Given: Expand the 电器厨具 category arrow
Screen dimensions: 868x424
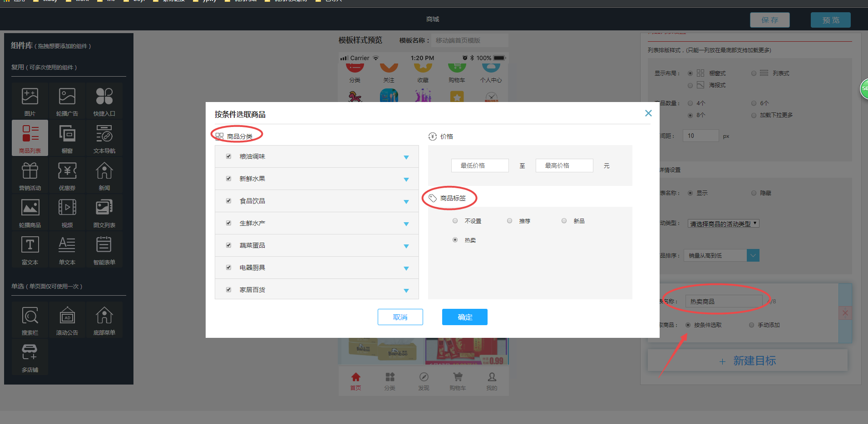Looking at the screenshot, I should (406, 268).
